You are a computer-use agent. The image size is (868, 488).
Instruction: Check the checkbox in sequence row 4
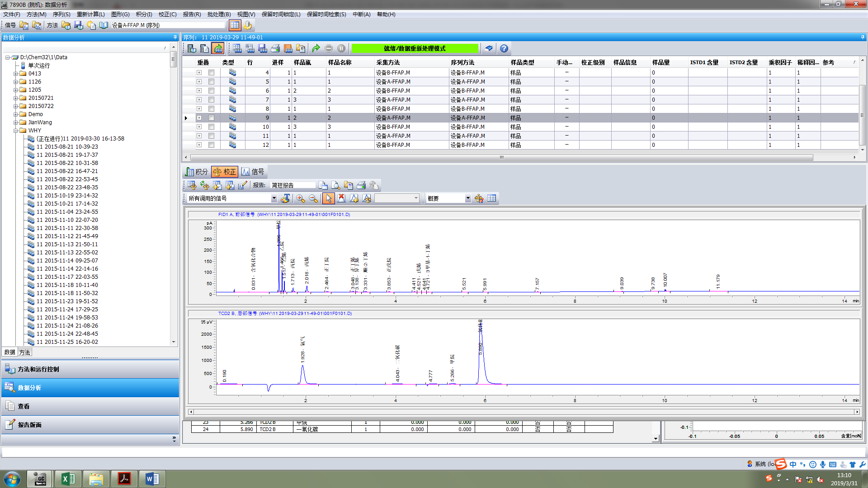pos(211,73)
